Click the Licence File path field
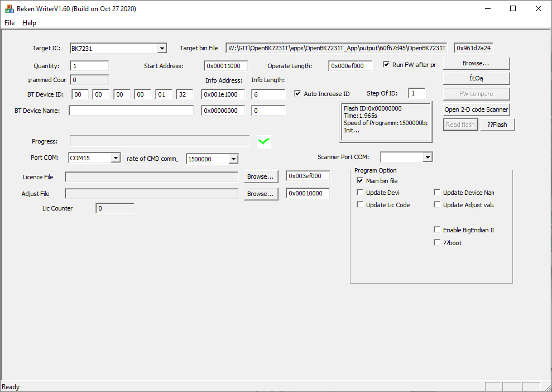Viewport: 552px width, 392px height. [x=152, y=177]
